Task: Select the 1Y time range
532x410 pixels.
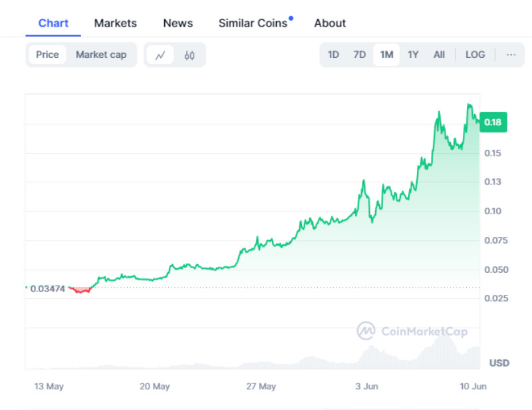Action: point(413,55)
